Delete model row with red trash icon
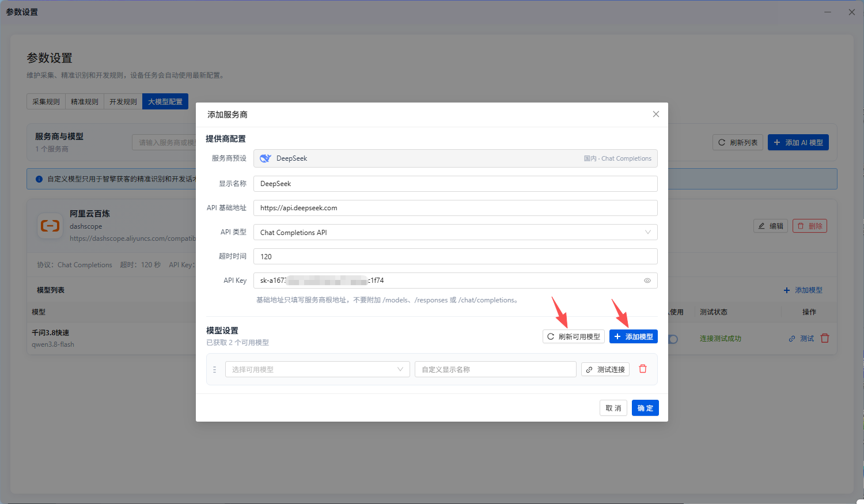The image size is (864, 504). pos(643,369)
